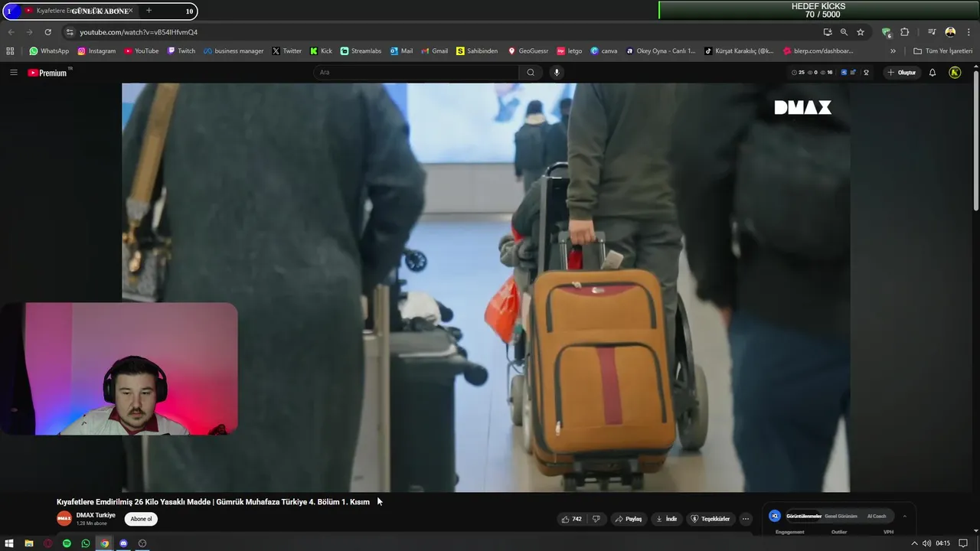Screen dimensions: 980x551
Task: Show hidden system tray icons
Action: click(x=913, y=543)
